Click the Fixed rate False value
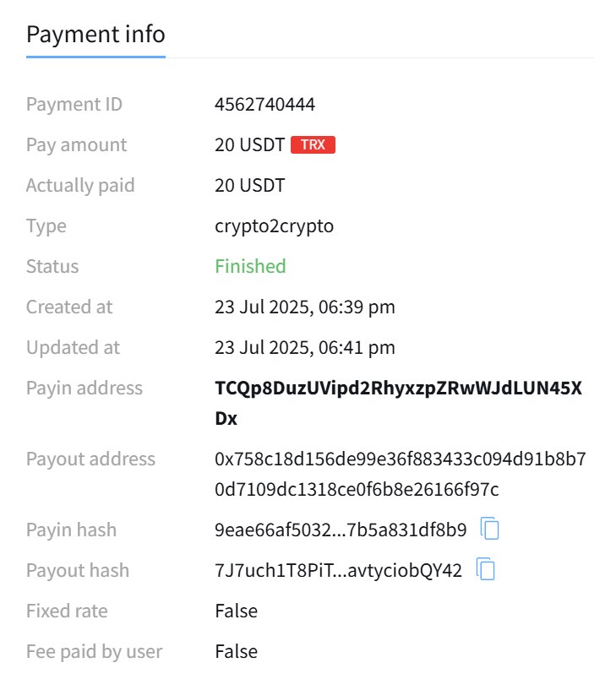The height and width of the screenshot is (690, 616). [x=236, y=611]
